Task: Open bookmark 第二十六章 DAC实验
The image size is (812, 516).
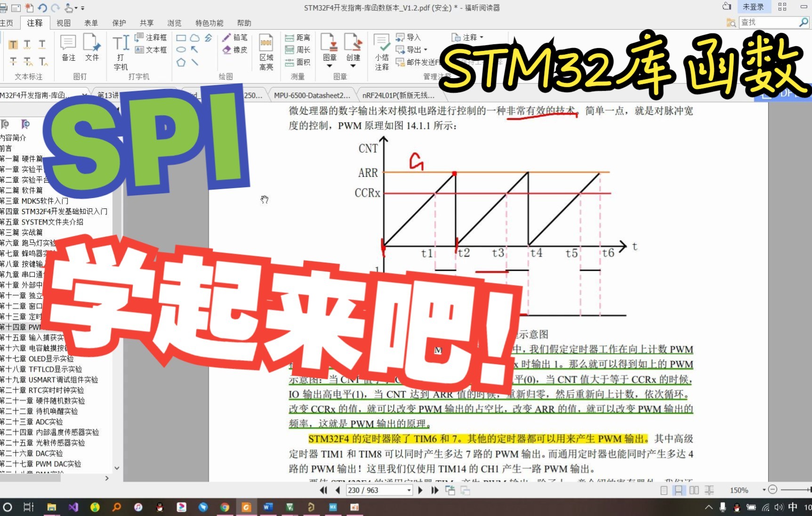Action: pyautogui.click(x=32, y=453)
